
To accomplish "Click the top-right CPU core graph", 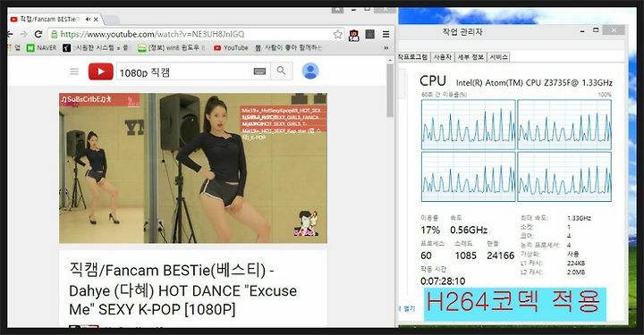I will [x=564, y=125].
